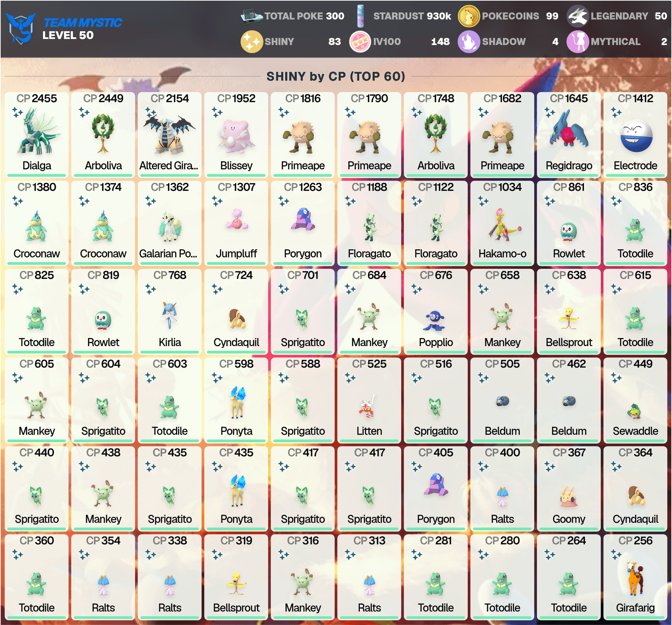Image resolution: width=672 pixels, height=625 pixels.
Task: Click the "Regidrago" name label
Action: click(569, 166)
